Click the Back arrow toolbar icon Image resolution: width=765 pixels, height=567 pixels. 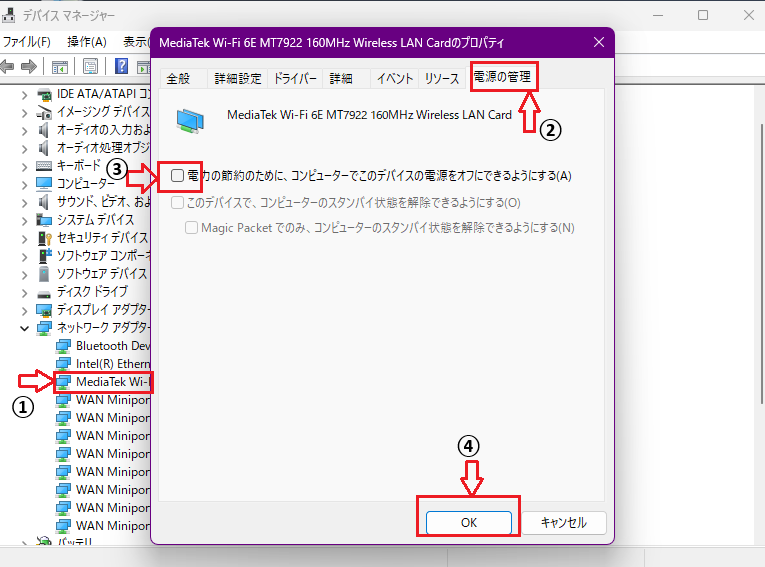(x=7, y=66)
